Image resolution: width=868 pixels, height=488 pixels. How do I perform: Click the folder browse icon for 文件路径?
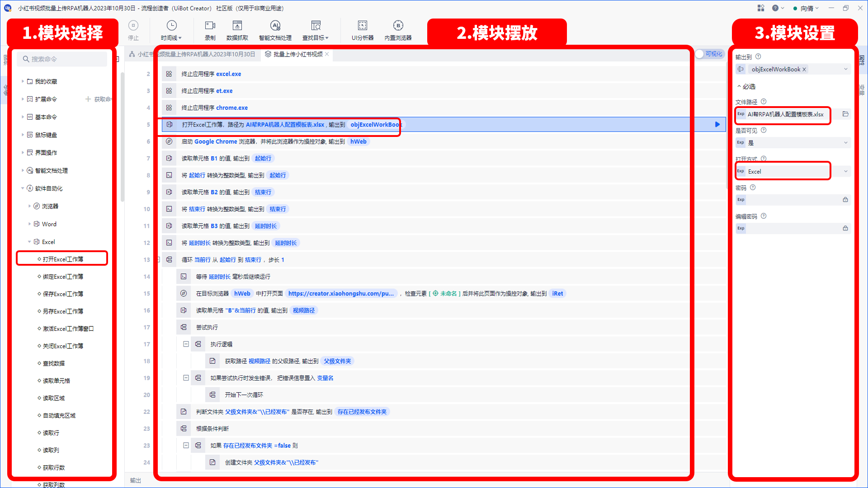(x=845, y=114)
